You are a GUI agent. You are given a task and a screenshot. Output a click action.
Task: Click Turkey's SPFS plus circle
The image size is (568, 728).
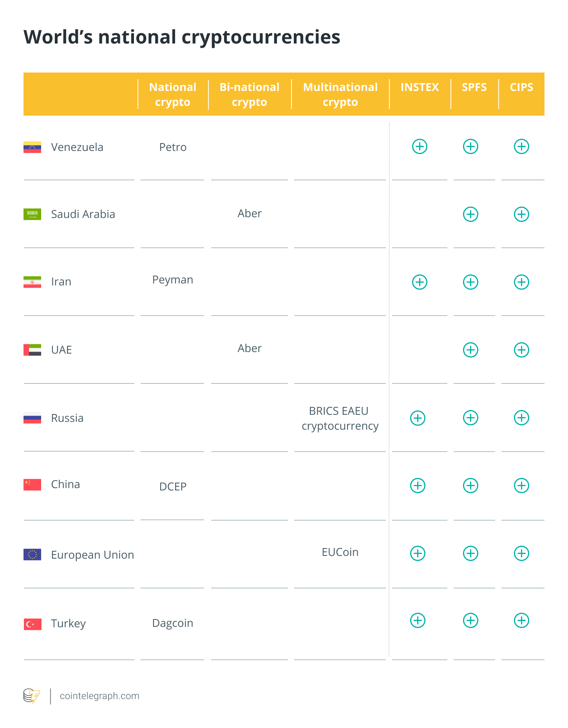point(470,620)
